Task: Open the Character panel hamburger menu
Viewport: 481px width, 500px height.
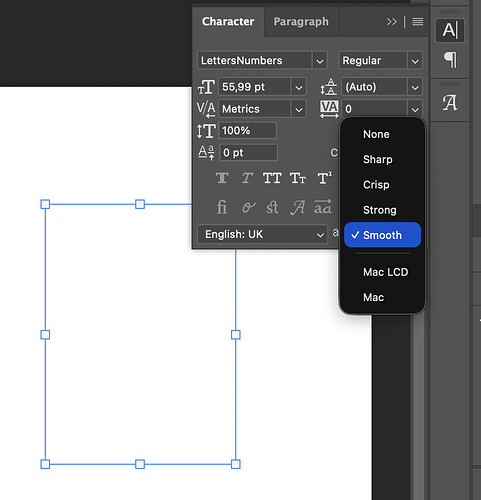Action: coord(418,22)
